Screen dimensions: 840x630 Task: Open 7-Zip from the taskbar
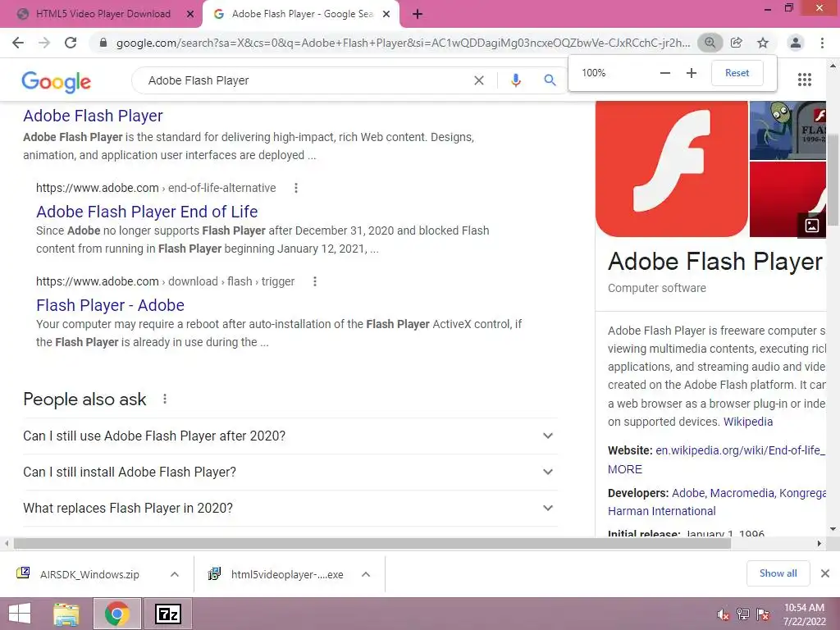[167, 614]
